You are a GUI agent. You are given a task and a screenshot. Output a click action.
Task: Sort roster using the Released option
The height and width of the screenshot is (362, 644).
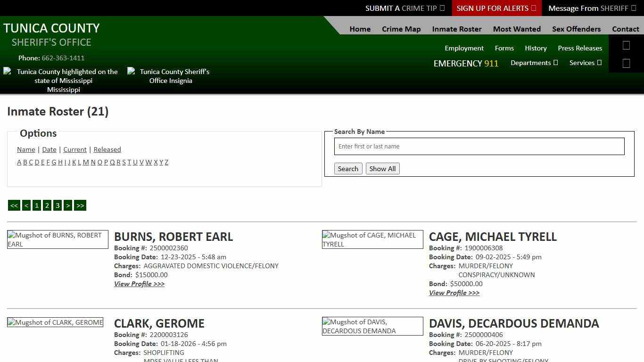click(107, 149)
